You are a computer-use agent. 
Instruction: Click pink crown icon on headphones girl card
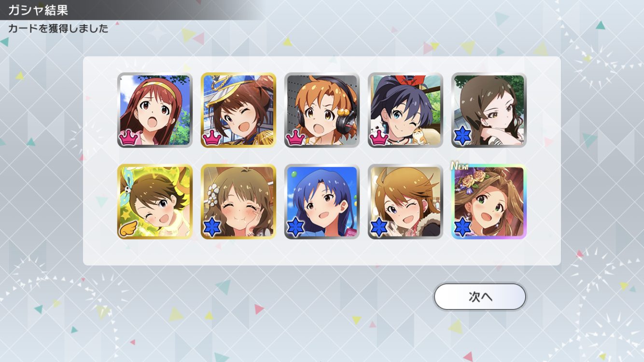coord(295,138)
